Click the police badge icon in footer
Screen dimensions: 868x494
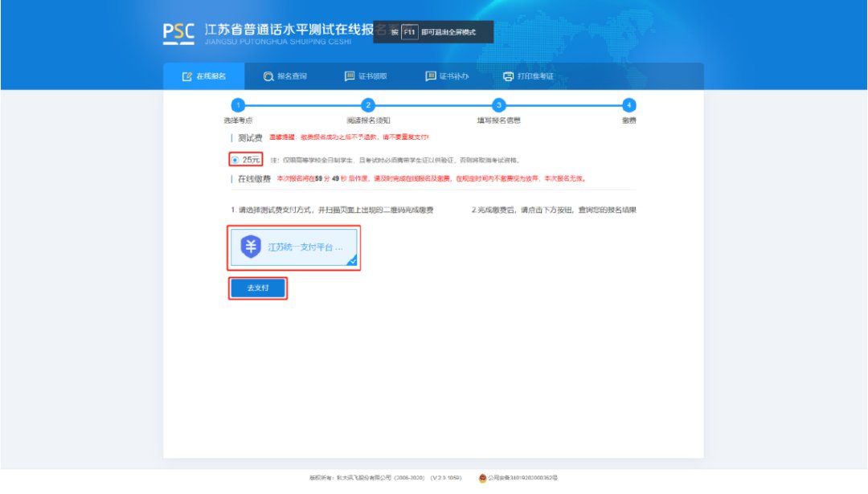tap(482, 478)
